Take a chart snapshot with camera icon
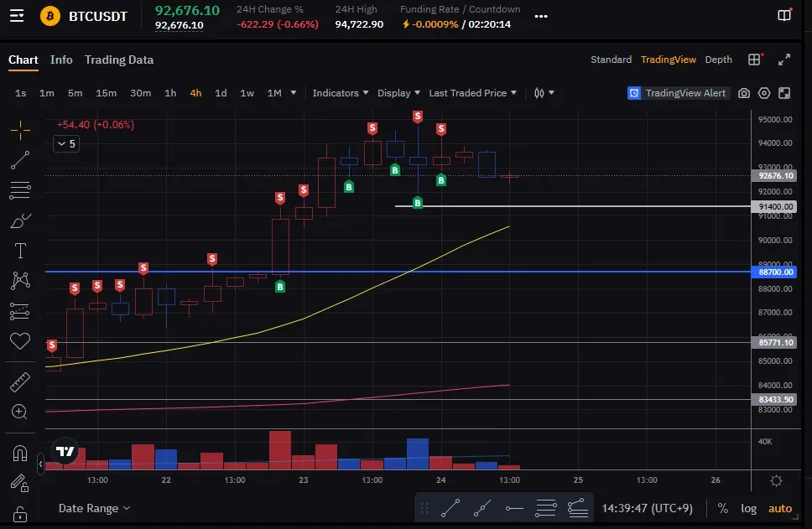The height and width of the screenshot is (529, 812). click(744, 93)
